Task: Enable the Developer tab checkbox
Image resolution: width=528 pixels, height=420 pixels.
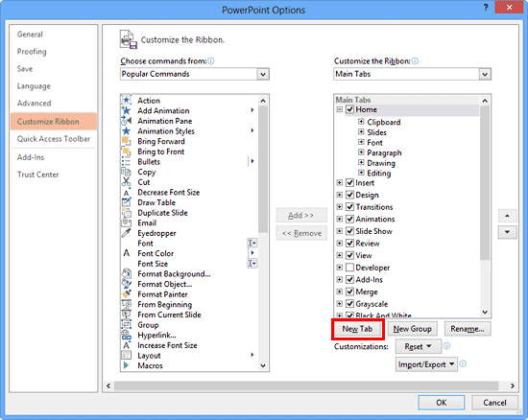Action: [349, 268]
